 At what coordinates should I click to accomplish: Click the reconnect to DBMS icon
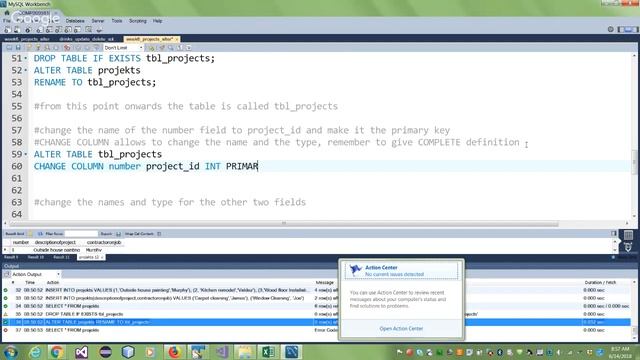[x=99, y=29]
